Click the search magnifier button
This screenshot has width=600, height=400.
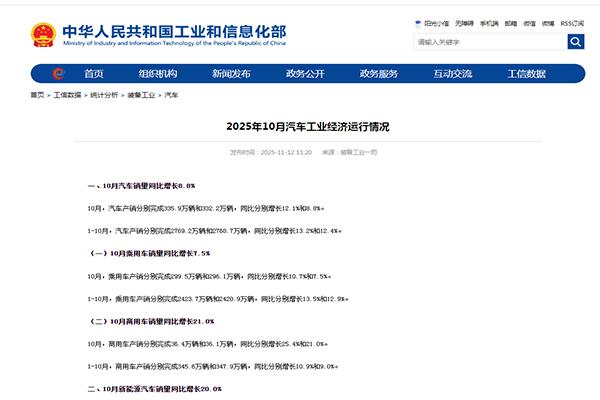point(576,42)
